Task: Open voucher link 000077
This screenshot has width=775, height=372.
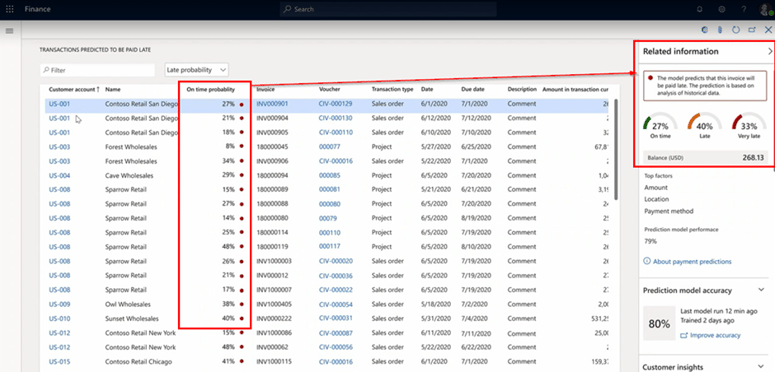Action: point(329,147)
